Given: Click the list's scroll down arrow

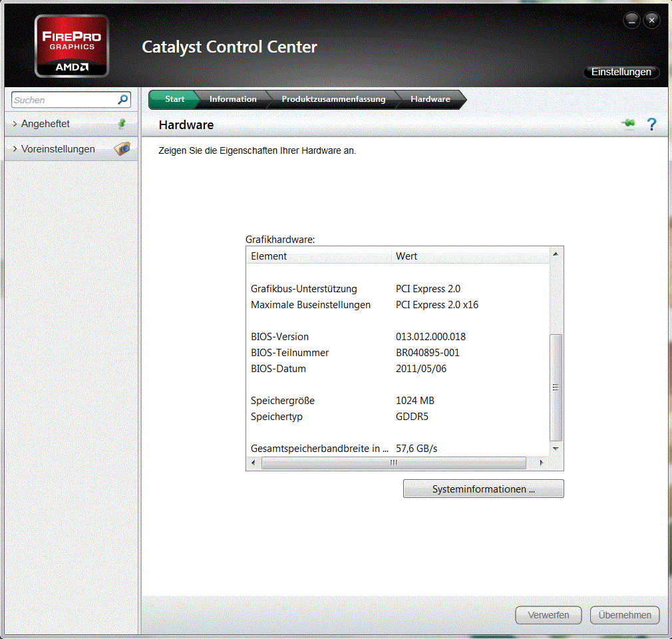Looking at the screenshot, I should pos(556,449).
